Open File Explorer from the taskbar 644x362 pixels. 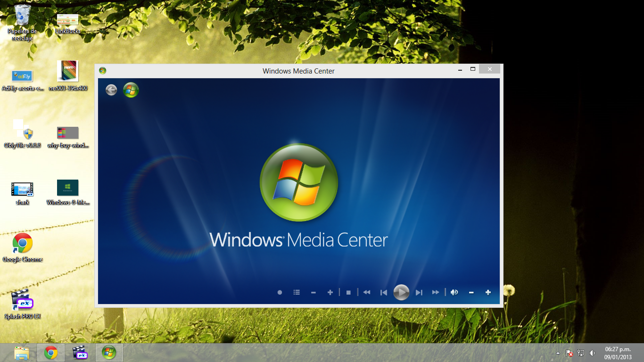click(22, 353)
